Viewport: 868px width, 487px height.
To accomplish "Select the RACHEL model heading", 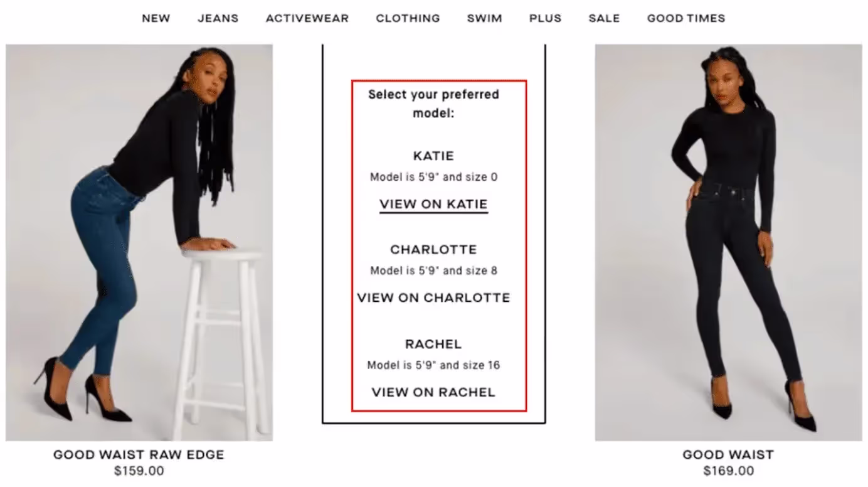I will coord(433,344).
